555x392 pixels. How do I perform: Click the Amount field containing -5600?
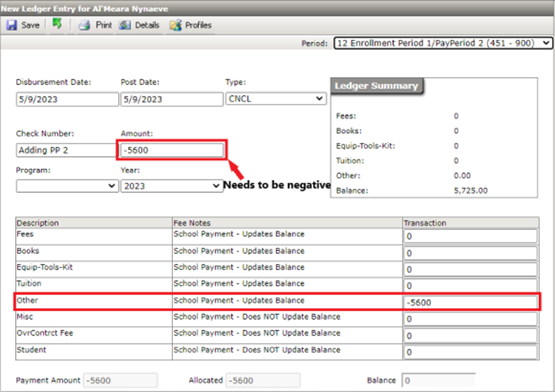pos(172,150)
